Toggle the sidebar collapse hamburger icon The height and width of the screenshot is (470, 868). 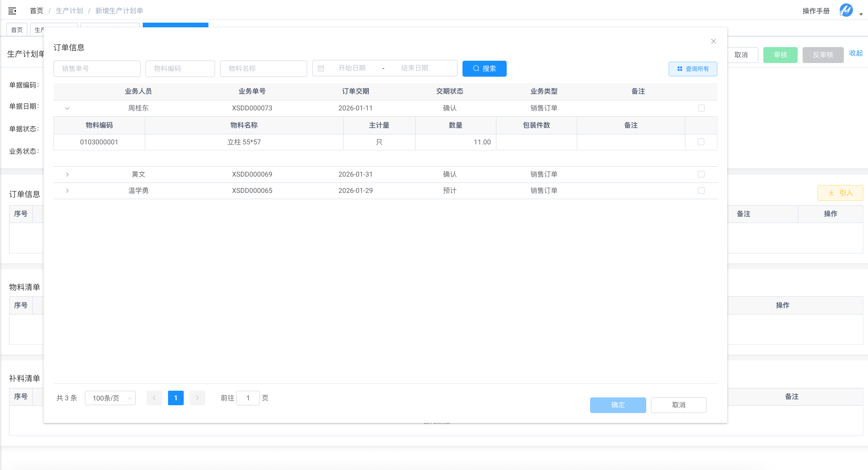pyautogui.click(x=12, y=11)
